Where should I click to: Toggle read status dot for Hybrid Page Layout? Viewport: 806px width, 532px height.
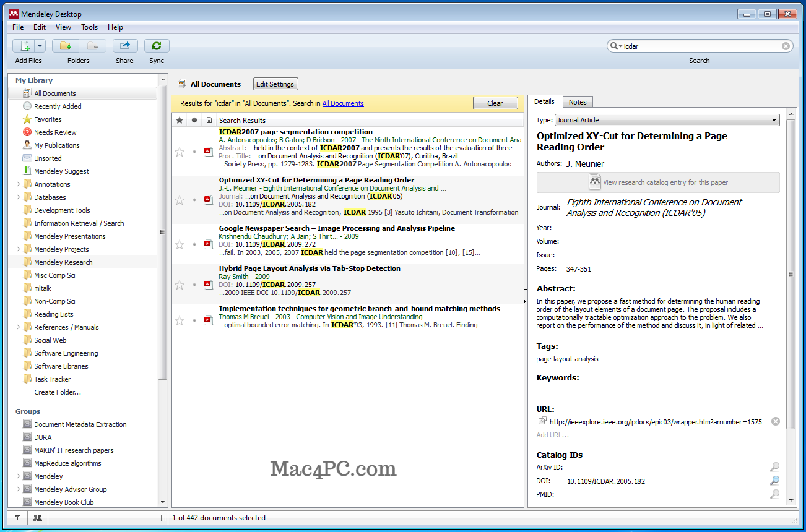(x=194, y=285)
